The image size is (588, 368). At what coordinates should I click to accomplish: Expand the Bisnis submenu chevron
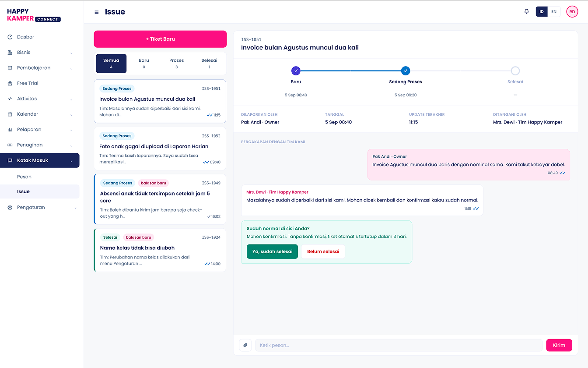[71, 53]
